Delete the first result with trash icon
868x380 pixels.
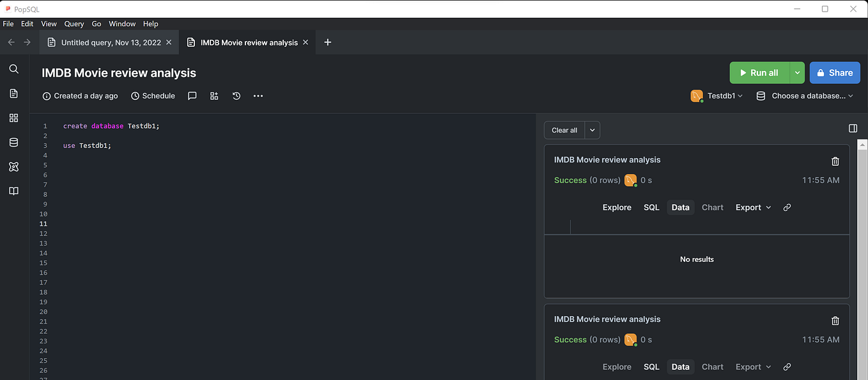[835, 161]
